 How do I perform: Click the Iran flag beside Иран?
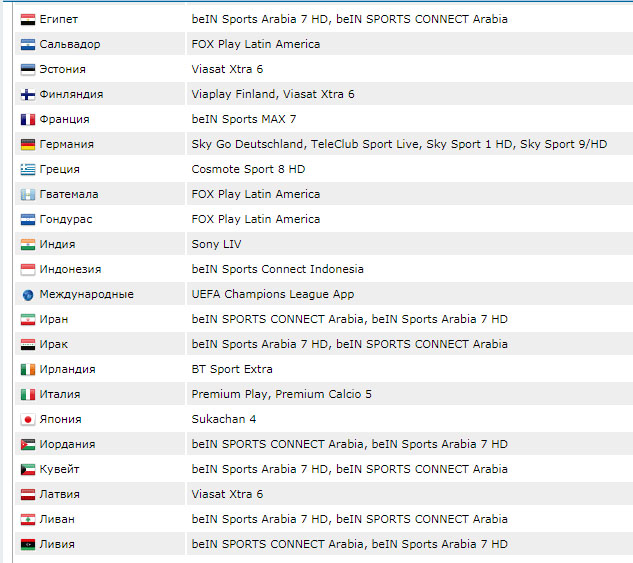(x=28, y=320)
